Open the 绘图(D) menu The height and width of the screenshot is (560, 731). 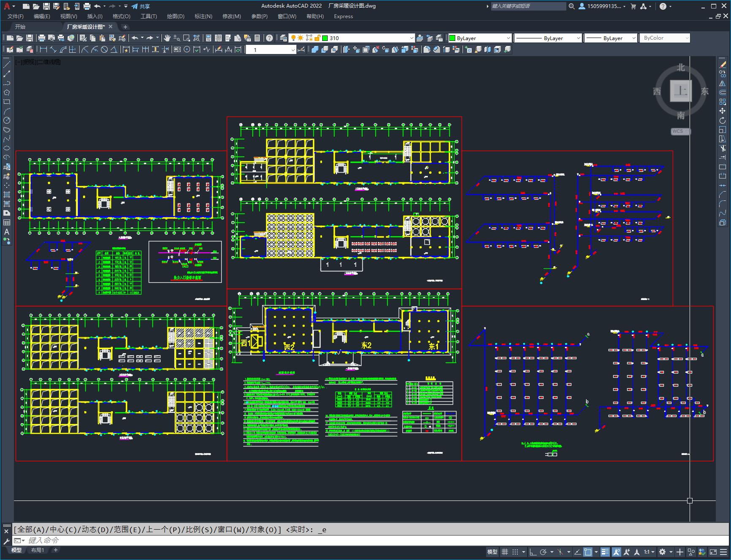coord(176,16)
